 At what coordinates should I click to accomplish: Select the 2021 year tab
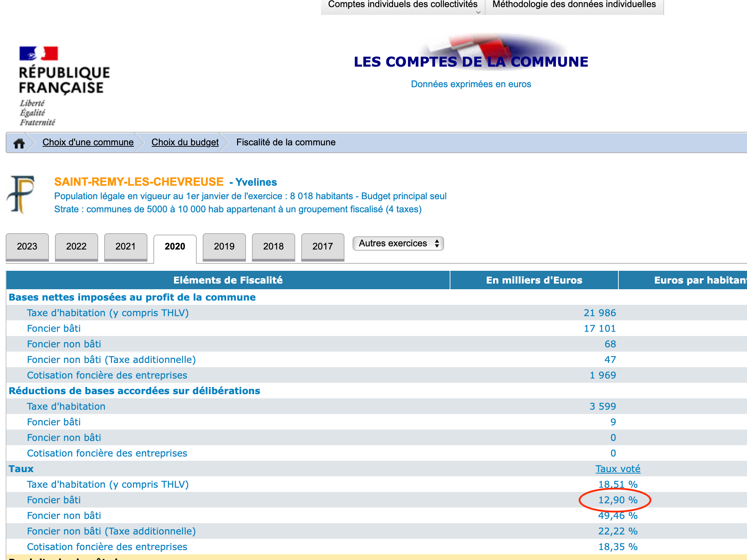point(125,246)
